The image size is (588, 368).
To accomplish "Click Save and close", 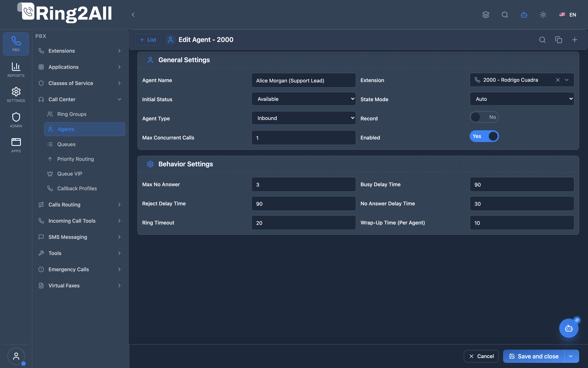I will click(x=534, y=356).
